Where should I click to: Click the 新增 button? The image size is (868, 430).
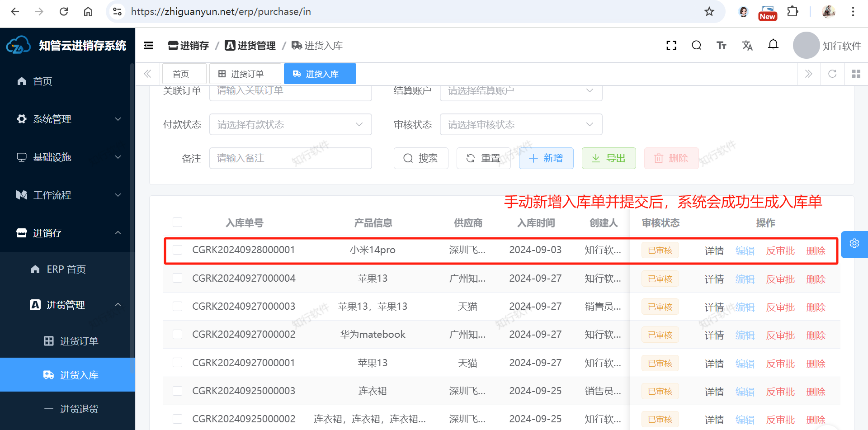546,158
